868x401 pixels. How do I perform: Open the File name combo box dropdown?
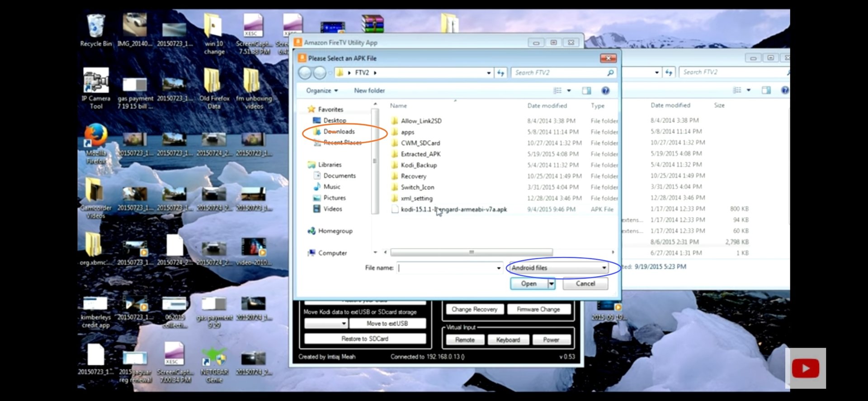[x=499, y=268]
